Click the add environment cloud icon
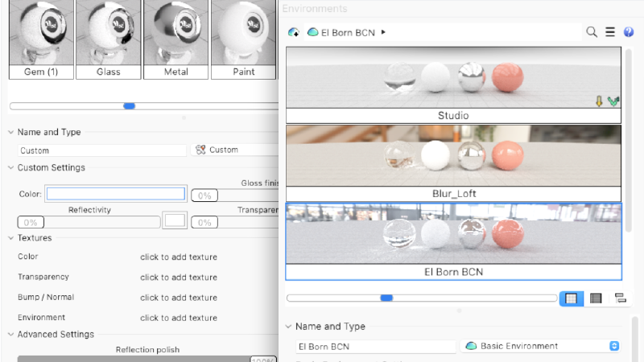The width and height of the screenshot is (644, 362). click(293, 32)
